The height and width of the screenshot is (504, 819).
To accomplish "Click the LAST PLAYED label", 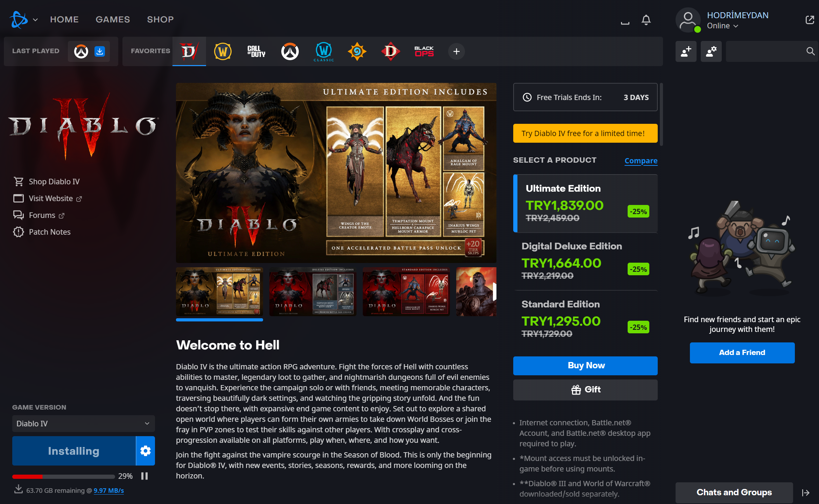I will click(36, 51).
